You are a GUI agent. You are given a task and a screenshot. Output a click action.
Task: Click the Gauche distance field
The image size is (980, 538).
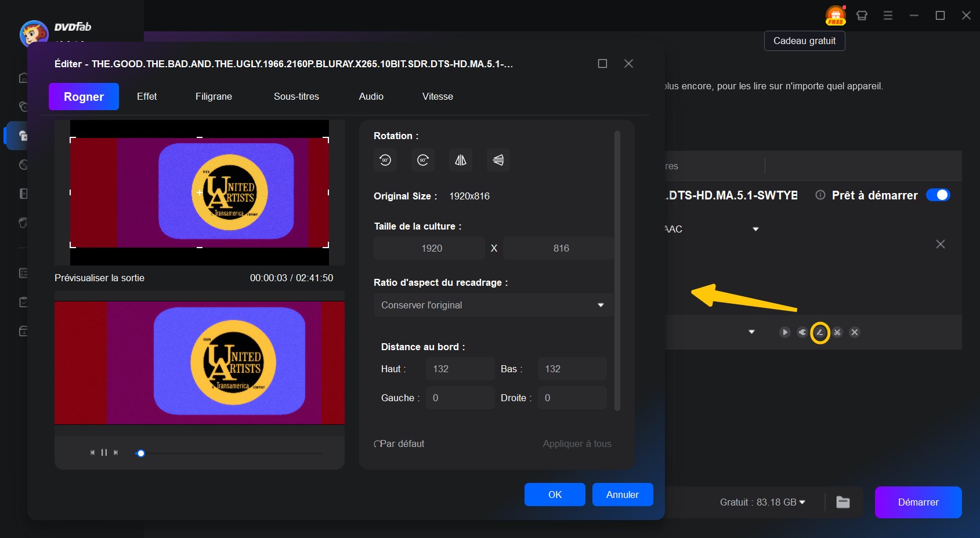tap(460, 398)
